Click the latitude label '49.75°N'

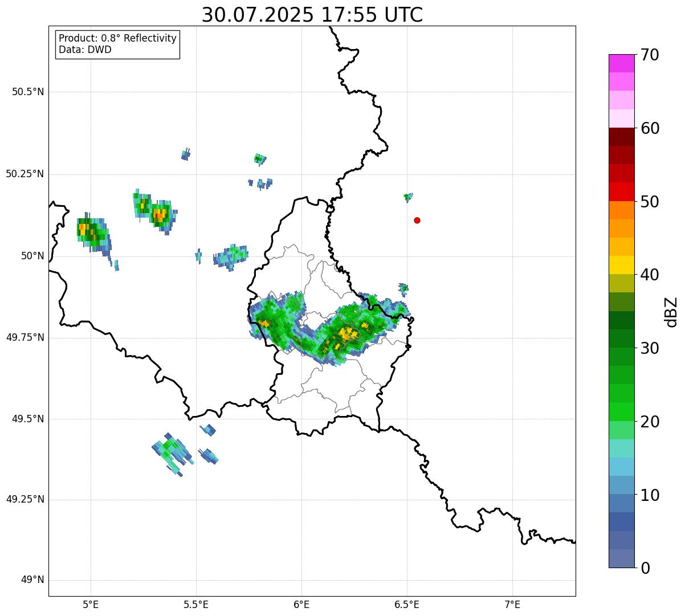pos(25,337)
